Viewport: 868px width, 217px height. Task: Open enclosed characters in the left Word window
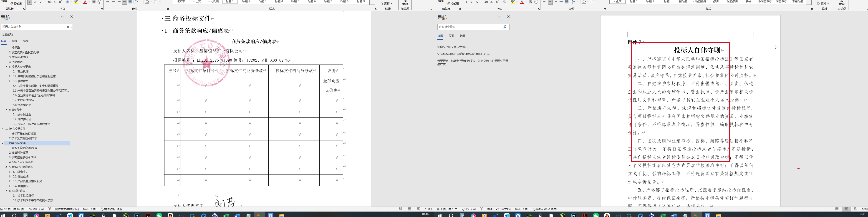(x=99, y=2)
